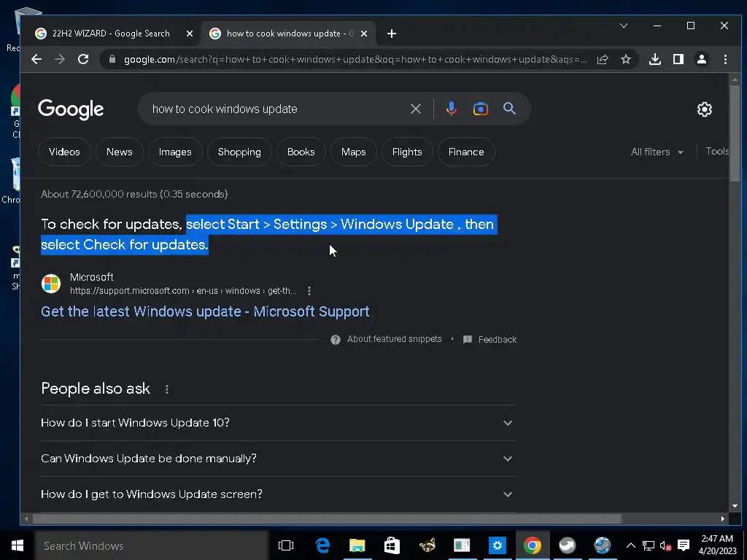This screenshot has height=560, width=747.
Task: Click the horizontal scrollbar thumb
Action: coord(327,518)
